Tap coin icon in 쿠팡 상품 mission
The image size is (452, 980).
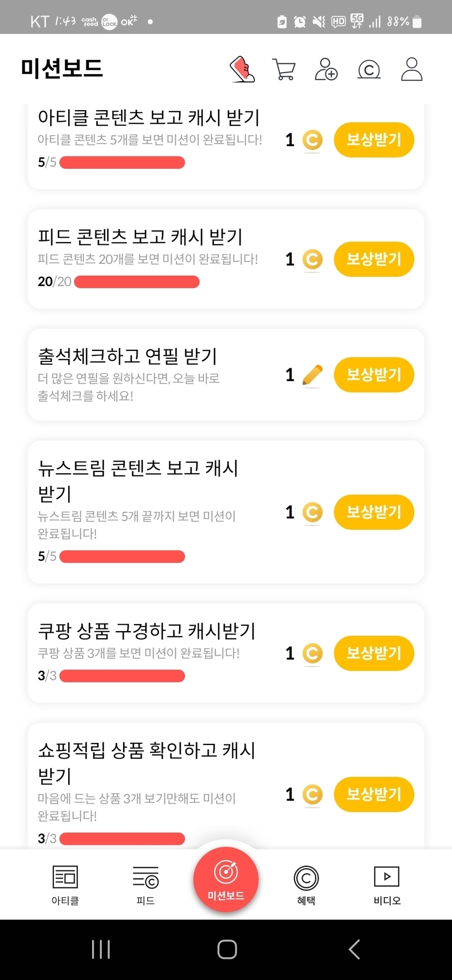(312, 653)
